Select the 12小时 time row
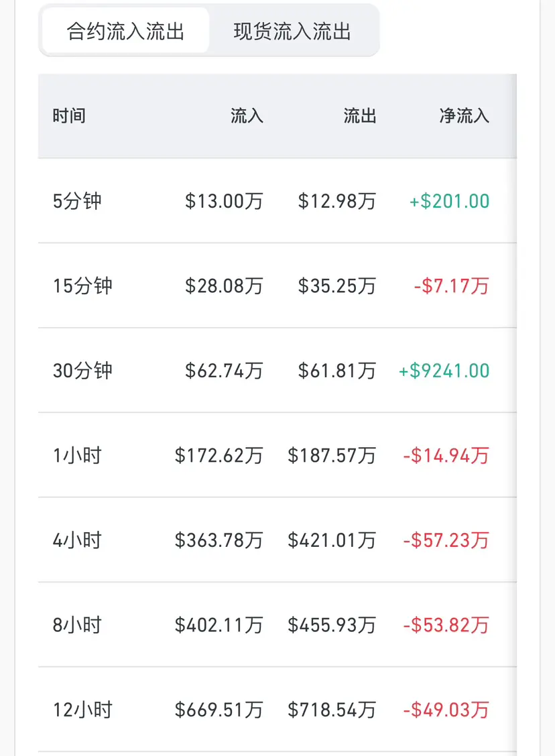This screenshot has width=555, height=756. coord(82,710)
